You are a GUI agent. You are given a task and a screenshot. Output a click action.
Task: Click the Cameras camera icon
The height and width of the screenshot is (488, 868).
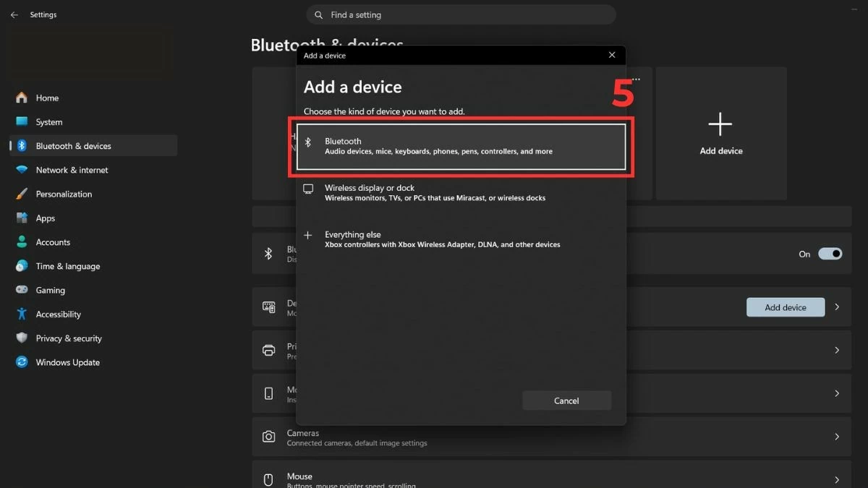tap(268, 437)
